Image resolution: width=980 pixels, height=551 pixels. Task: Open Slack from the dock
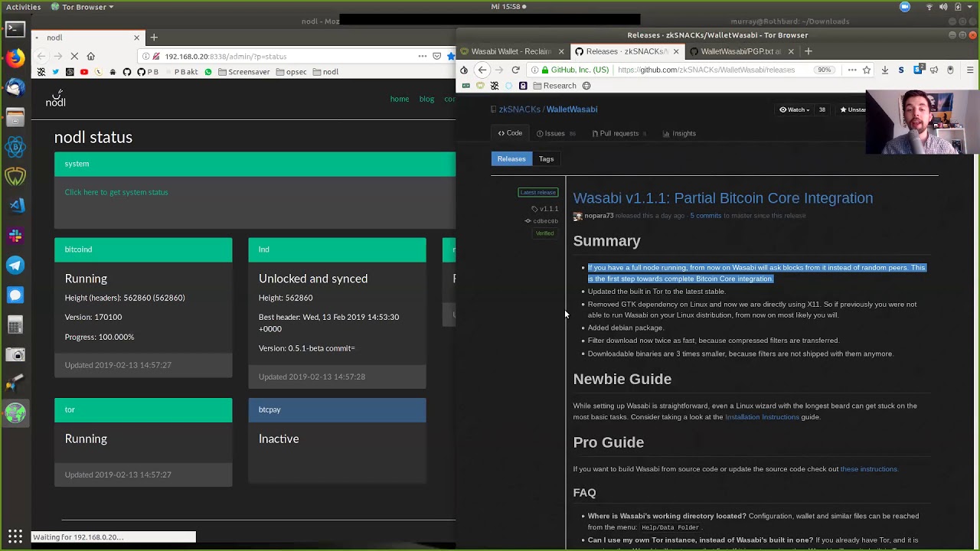[x=15, y=236]
